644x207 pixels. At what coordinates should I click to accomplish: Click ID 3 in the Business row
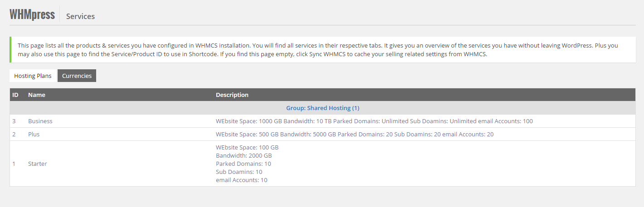[14, 121]
